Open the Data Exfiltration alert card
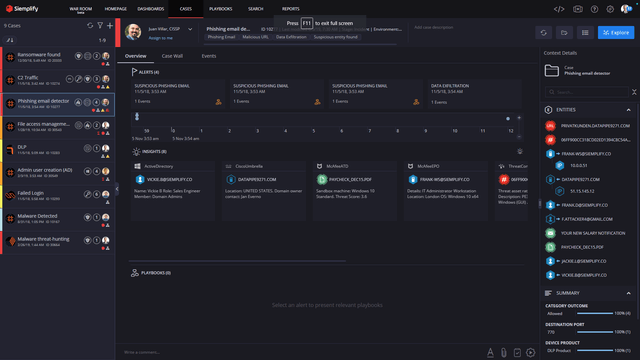 (x=475, y=94)
